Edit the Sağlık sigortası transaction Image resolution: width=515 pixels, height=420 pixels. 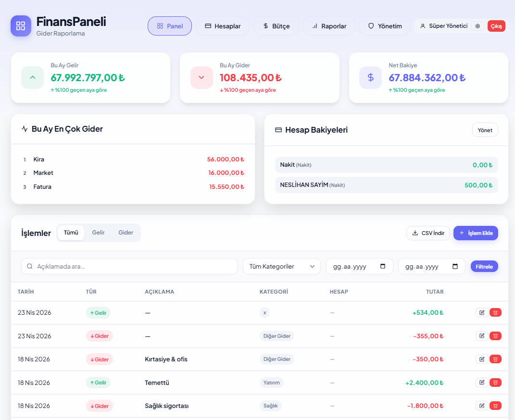click(x=481, y=406)
